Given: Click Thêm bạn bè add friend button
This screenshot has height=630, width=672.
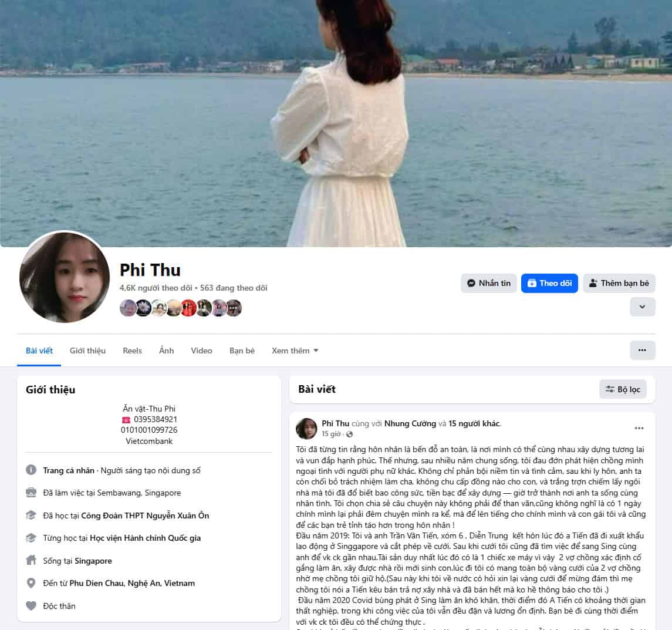Looking at the screenshot, I should click(619, 283).
